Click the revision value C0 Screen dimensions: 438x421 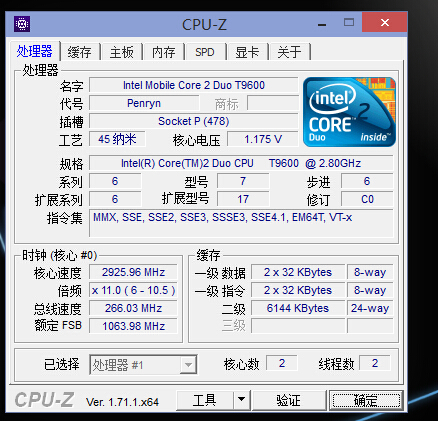point(367,199)
